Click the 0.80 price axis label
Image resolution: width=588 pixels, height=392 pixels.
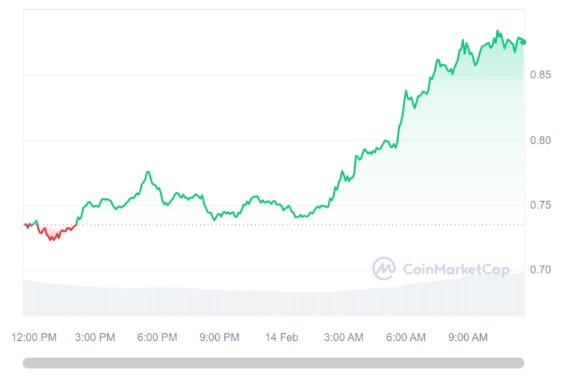(540, 140)
